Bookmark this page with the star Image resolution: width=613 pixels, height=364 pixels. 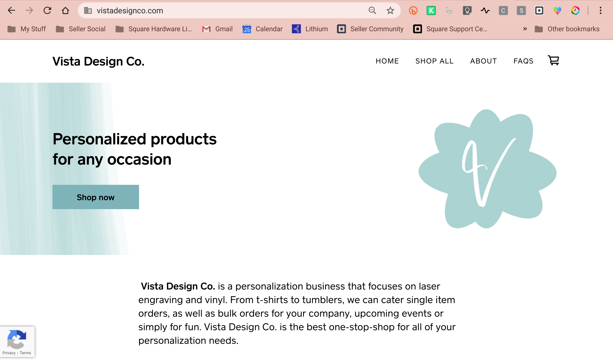point(390,10)
